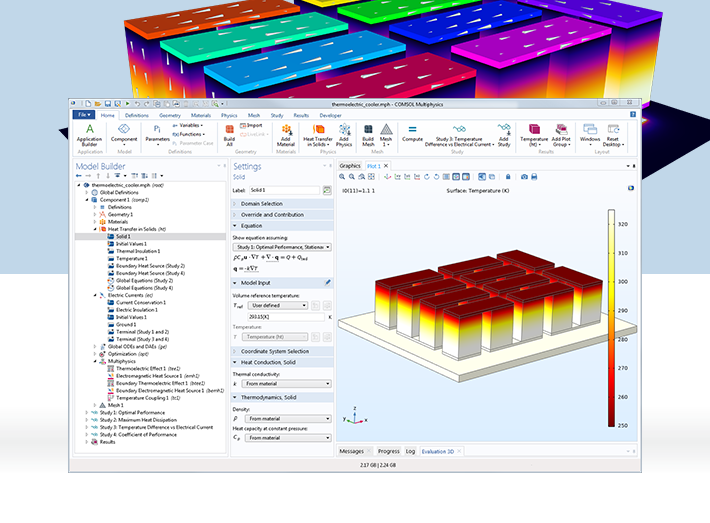710x523 pixels.
Task: Click the Print icon in graphics toolbar
Action: [x=534, y=177]
